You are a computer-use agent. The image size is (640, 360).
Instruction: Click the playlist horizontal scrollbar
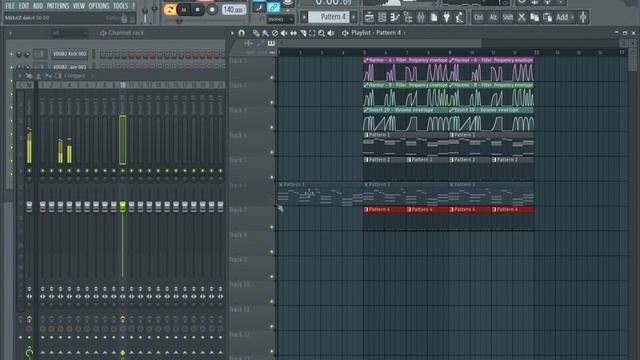[380, 43]
